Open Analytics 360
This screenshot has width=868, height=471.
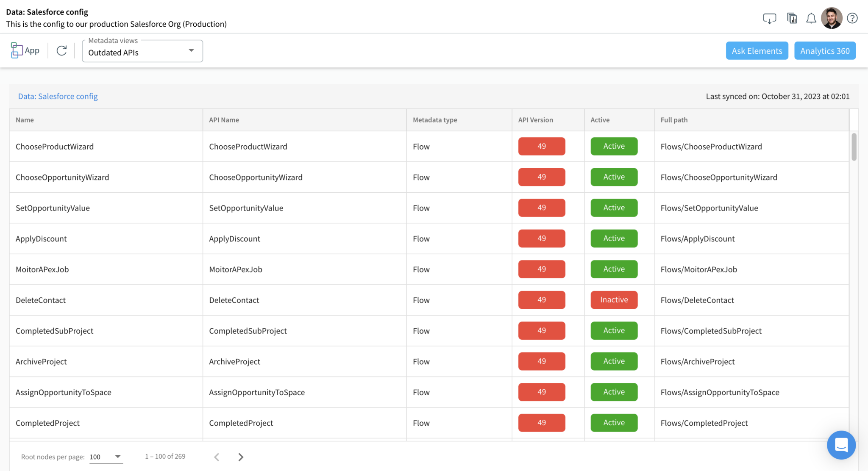(x=824, y=51)
